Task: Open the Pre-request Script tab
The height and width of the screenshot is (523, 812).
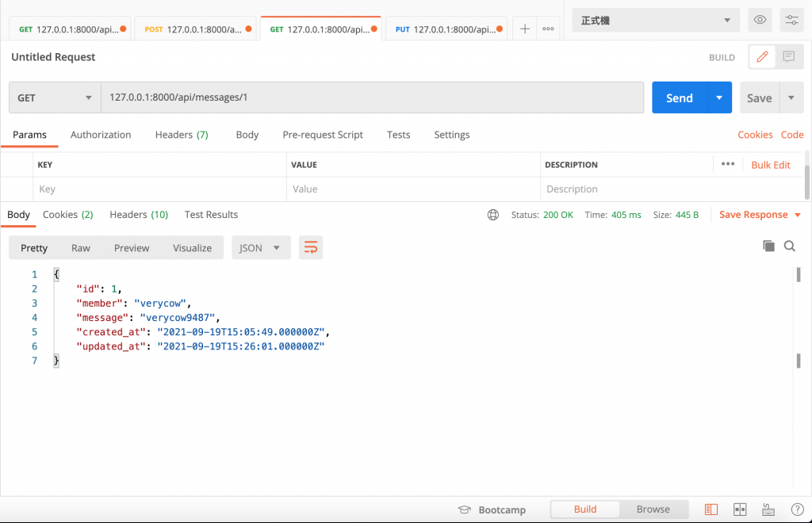Action: 323,135
